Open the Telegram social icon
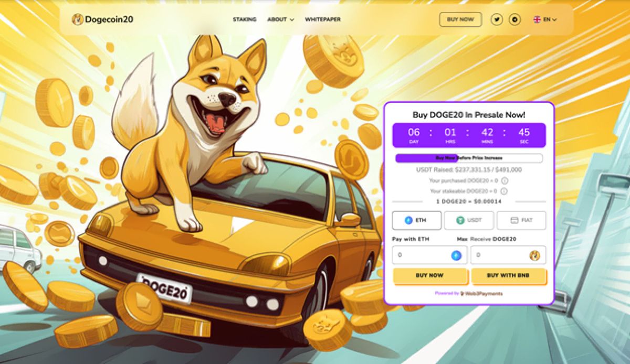 pos(516,19)
